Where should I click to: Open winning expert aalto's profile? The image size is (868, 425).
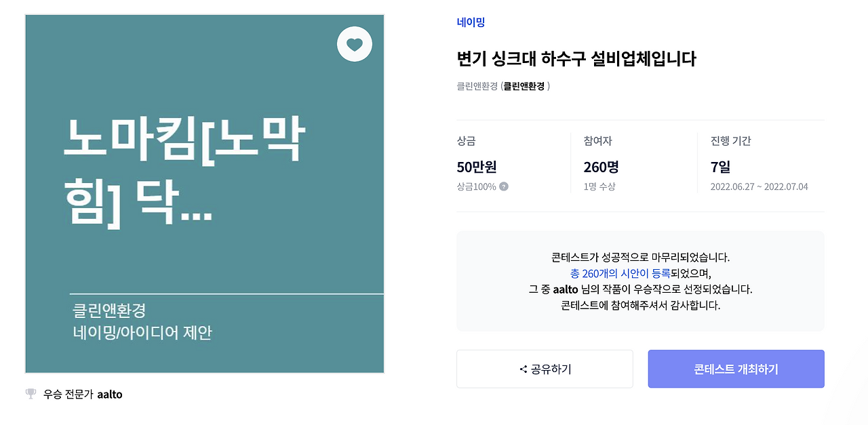tap(111, 394)
